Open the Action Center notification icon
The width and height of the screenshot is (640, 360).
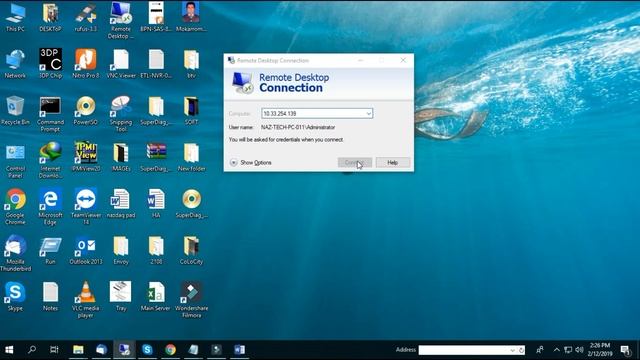[x=625, y=350]
